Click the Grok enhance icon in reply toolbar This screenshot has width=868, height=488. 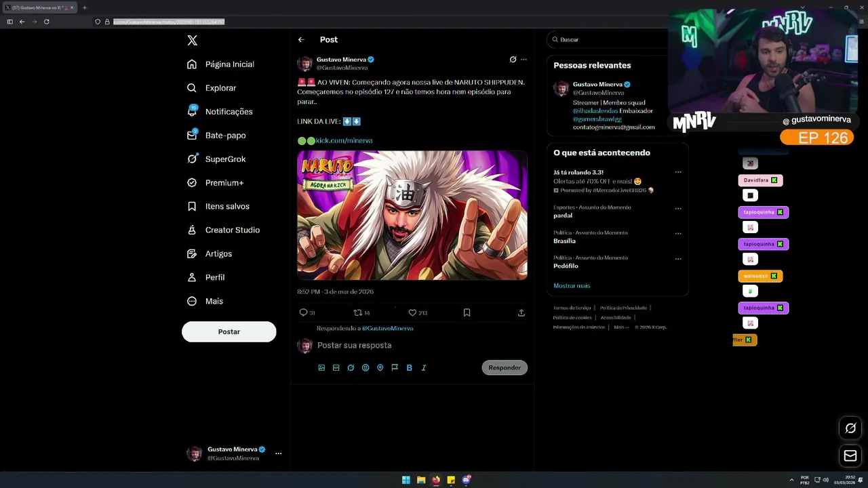tap(351, 367)
